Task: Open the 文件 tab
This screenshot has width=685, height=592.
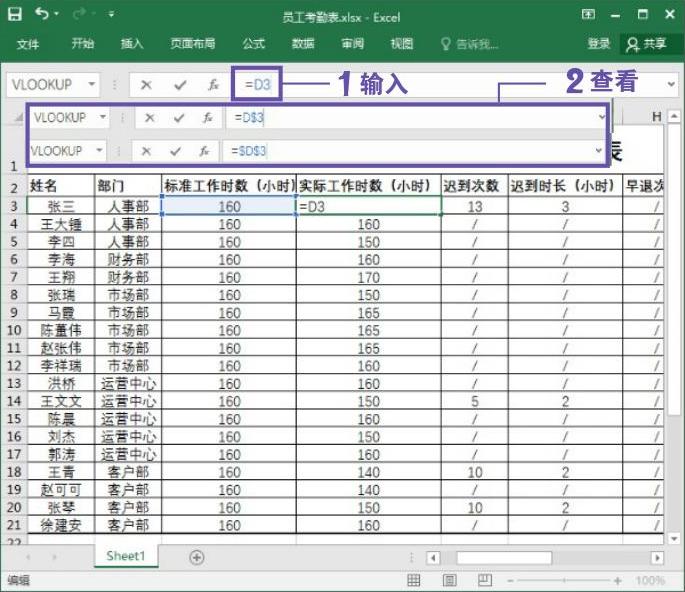Action: coord(28,44)
